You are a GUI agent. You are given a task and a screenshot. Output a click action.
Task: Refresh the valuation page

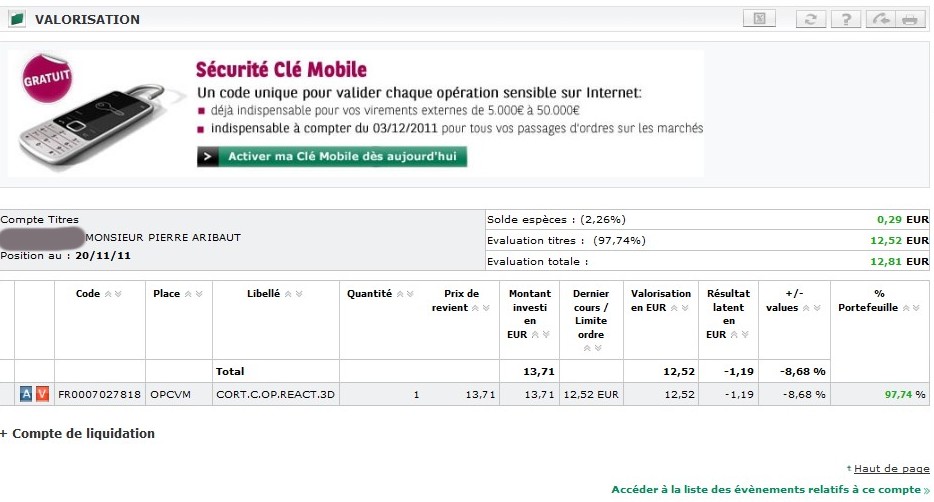pyautogui.click(x=811, y=19)
